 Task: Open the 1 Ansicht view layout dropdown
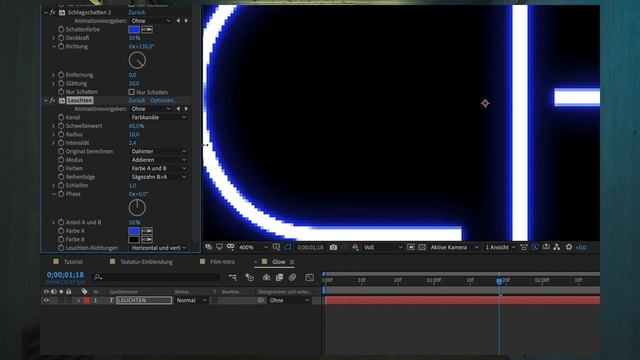pyautogui.click(x=500, y=247)
